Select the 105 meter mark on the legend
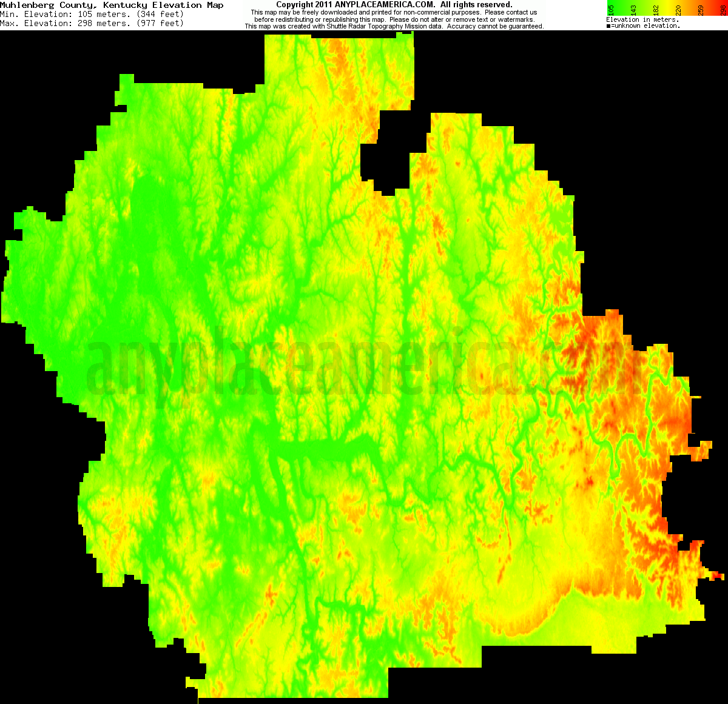728x704 pixels. tap(612, 9)
